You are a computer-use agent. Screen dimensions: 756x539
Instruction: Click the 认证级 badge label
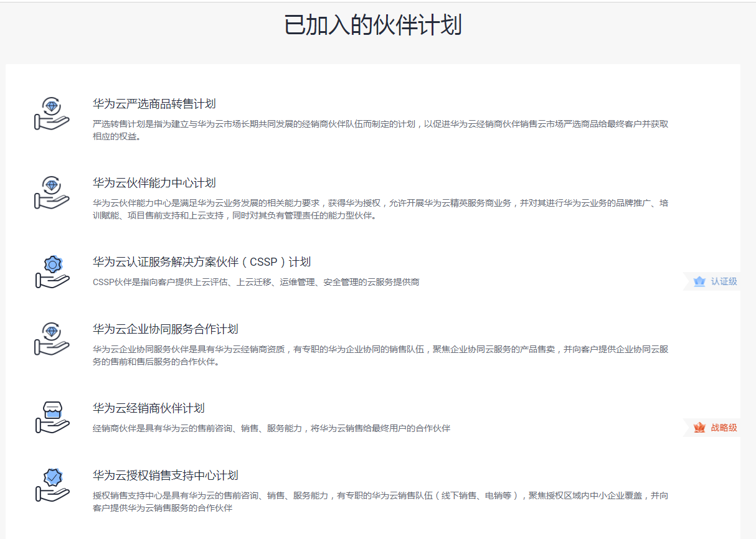tap(724, 281)
